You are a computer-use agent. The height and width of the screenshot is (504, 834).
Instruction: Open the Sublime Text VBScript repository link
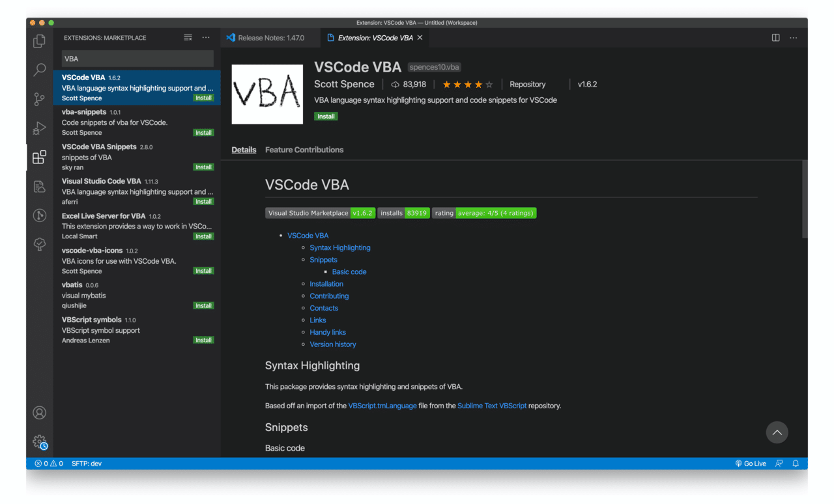tap(492, 406)
